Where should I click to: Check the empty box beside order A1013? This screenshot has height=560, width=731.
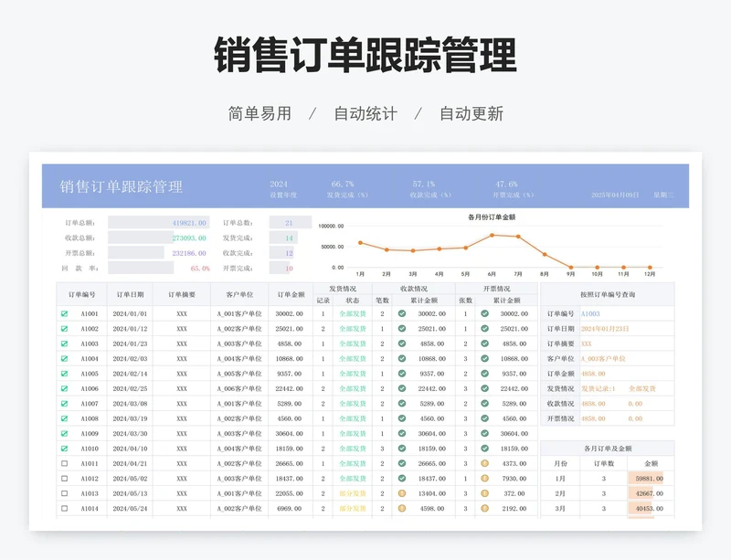click(64, 493)
